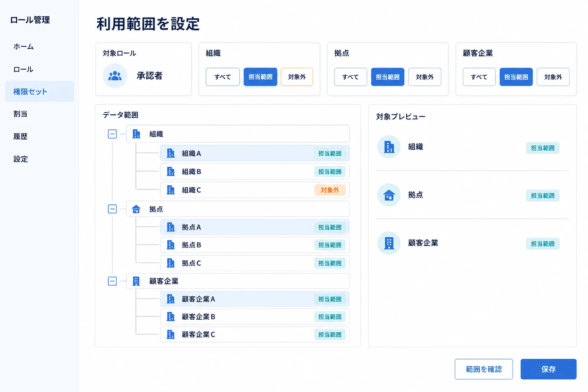Set 拠点 scope to 対象外
The width and height of the screenshot is (588, 392).
(425, 77)
